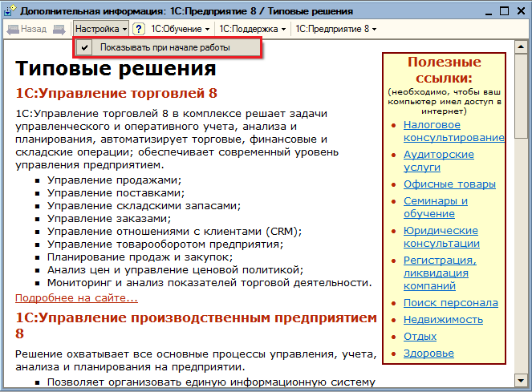Open the Настройка dropdown menu
The width and height of the screenshot is (532, 392).
click(101, 29)
